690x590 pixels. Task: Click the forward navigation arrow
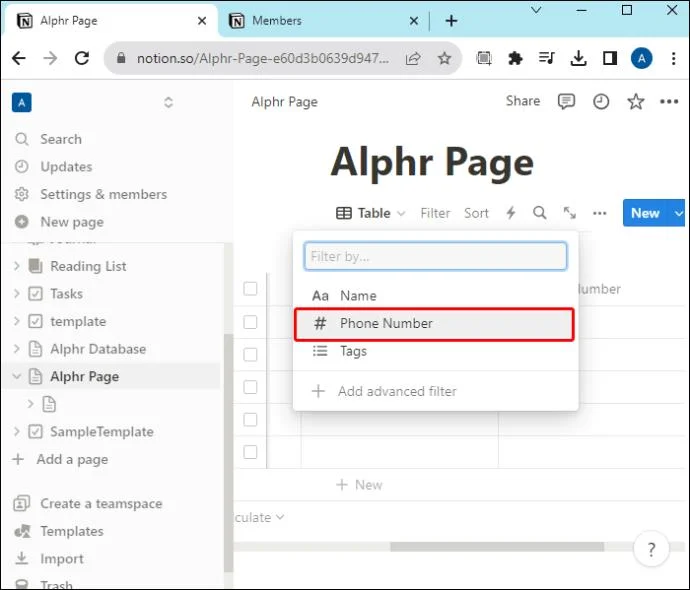click(x=50, y=58)
